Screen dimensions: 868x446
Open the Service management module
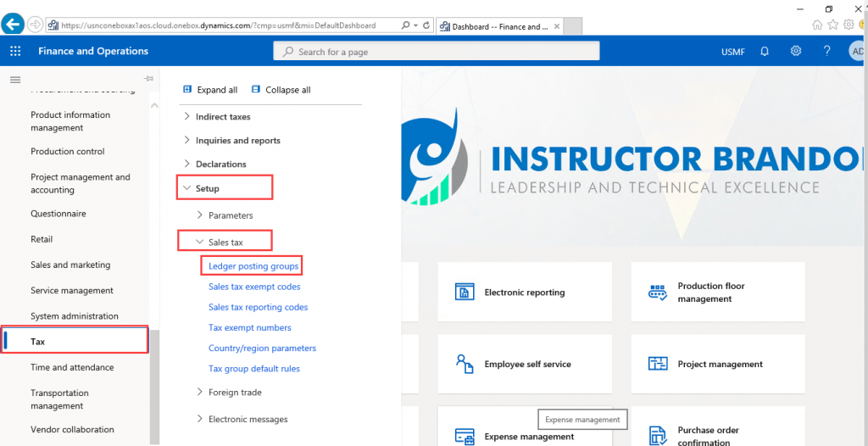point(72,290)
